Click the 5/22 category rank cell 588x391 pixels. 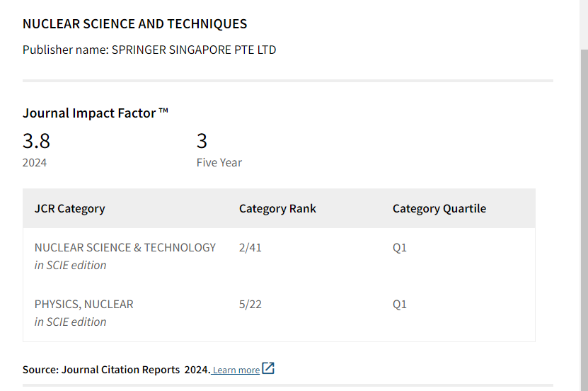coord(250,304)
